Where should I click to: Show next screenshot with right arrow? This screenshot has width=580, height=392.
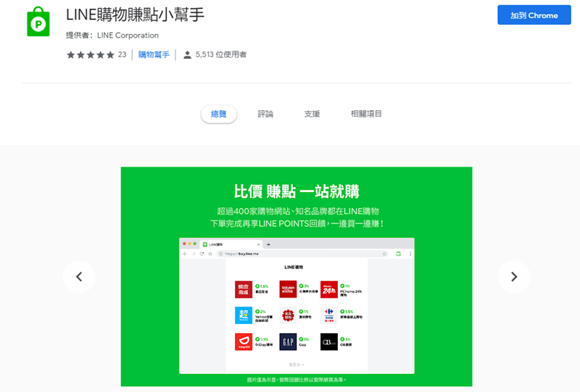pyautogui.click(x=514, y=277)
